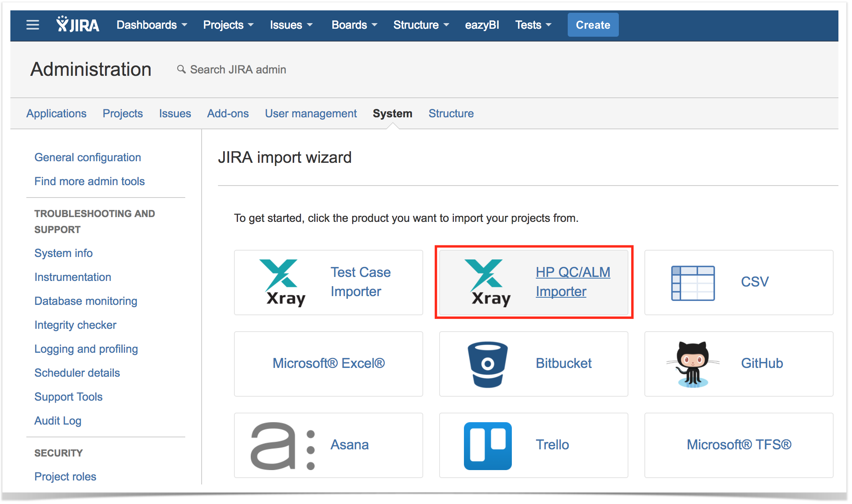View the Audit Log
Image resolution: width=852 pixels, height=504 pixels.
coord(58,421)
